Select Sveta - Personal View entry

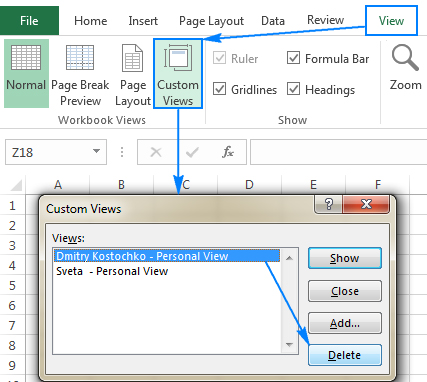point(112,271)
